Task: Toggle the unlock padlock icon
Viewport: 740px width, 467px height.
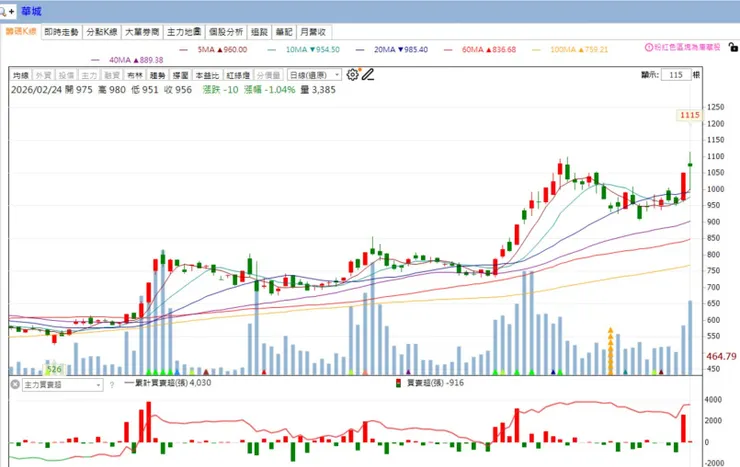Action: click(x=732, y=47)
